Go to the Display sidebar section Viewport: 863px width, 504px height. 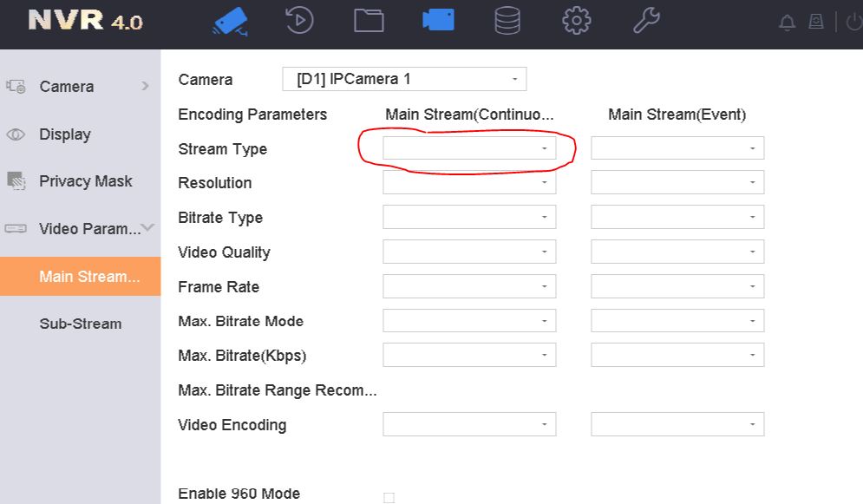click(65, 134)
